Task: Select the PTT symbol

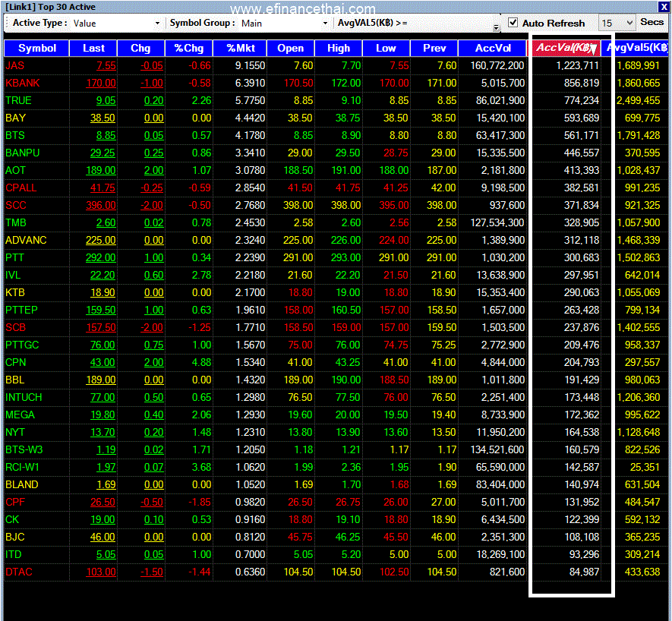Action: point(14,257)
